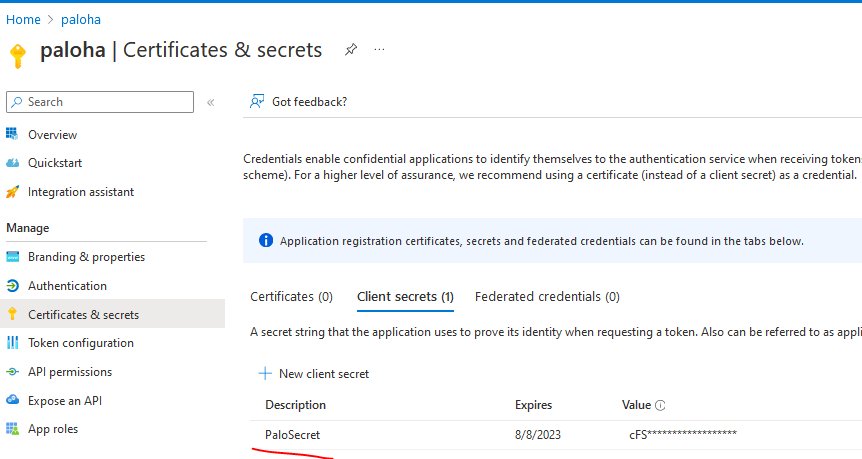Click the pin icon beside page title
This screenshot has height=459, width=862.
pyautogui.click(x=351, y=49)
